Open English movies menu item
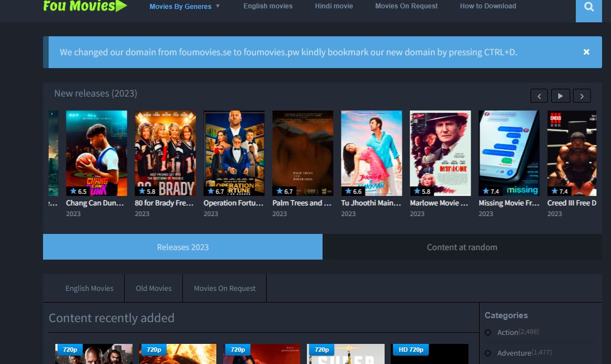The image size is (611, 364). (x=268, y=6)
